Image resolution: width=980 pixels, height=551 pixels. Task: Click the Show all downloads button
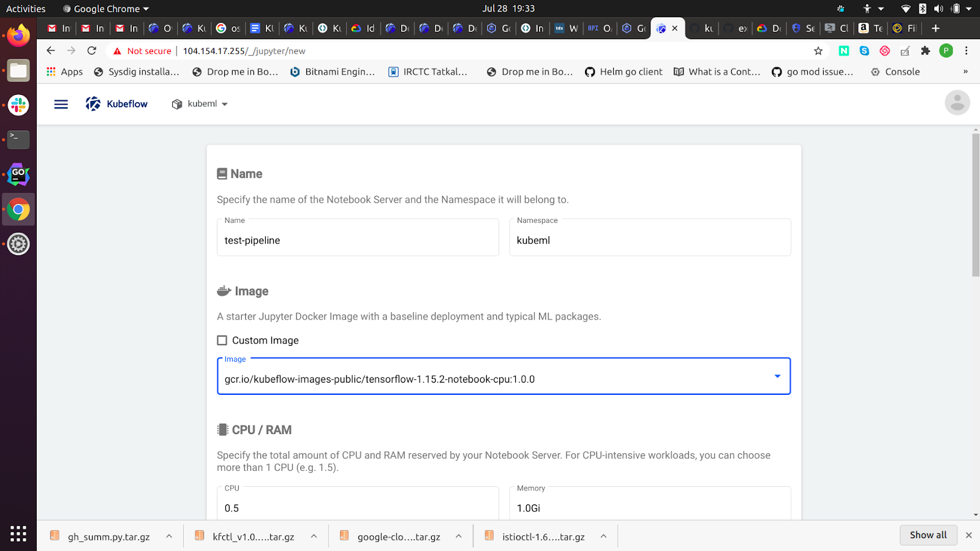[928, 534]
